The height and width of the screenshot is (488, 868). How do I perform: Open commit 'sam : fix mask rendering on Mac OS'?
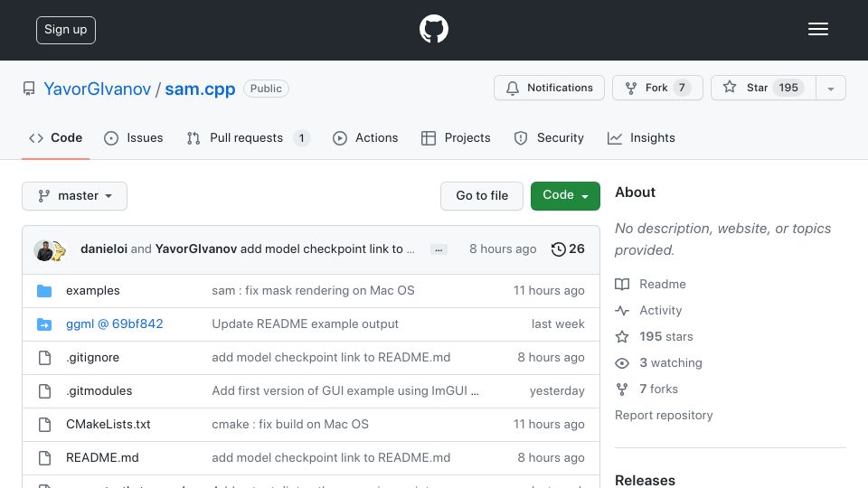[x=313, y=290]
